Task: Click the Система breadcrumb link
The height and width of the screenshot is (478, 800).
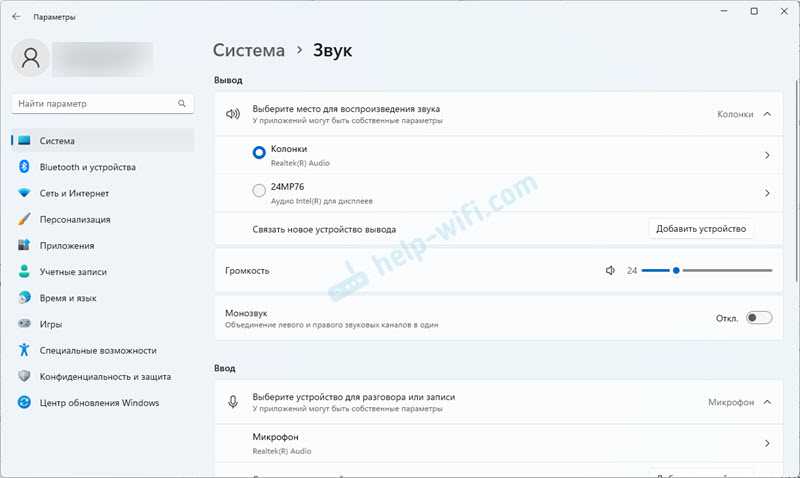Action: coord(249,50)
